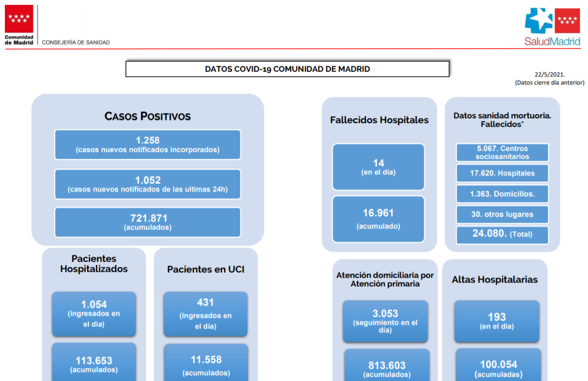
Task: Click the 30 otros lugares box
Action: pyautogui.click(x=502, y=214)
